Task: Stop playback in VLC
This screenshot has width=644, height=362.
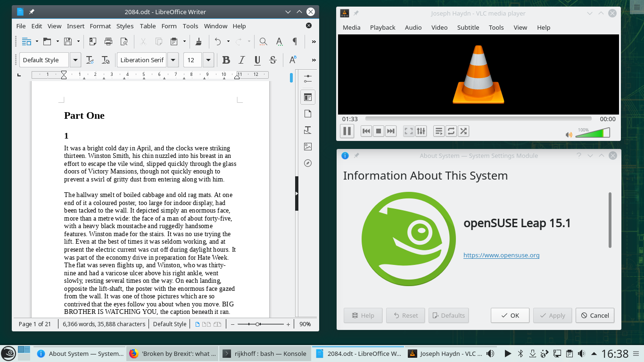Action: 378,131
